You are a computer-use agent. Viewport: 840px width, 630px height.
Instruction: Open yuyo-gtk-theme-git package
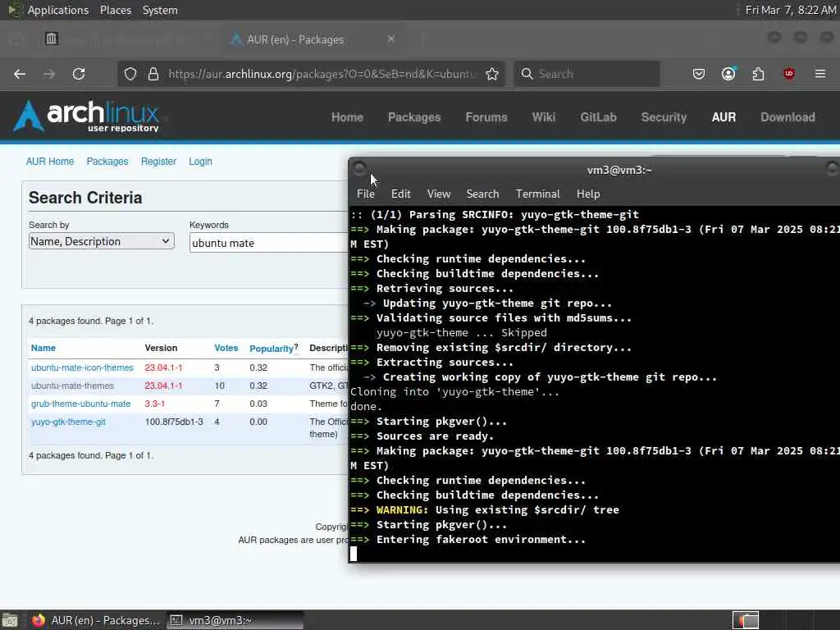tap(68, 422)
